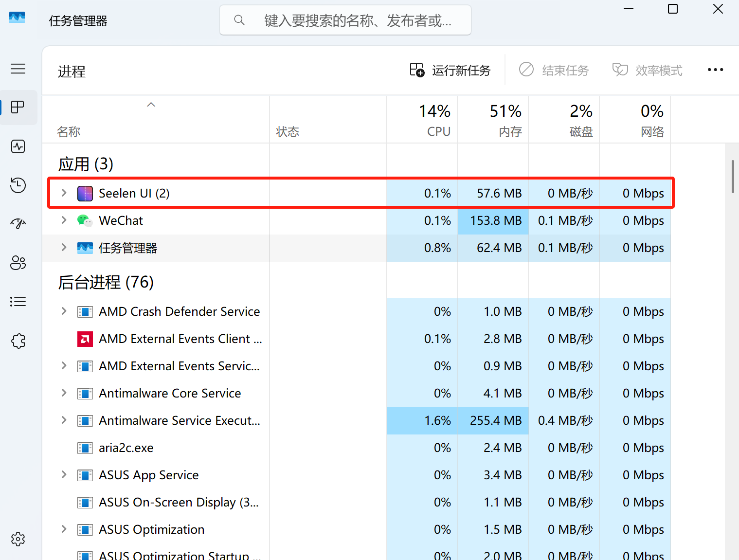
Task: Click the WeChat app icon
Action: point(85,221)
